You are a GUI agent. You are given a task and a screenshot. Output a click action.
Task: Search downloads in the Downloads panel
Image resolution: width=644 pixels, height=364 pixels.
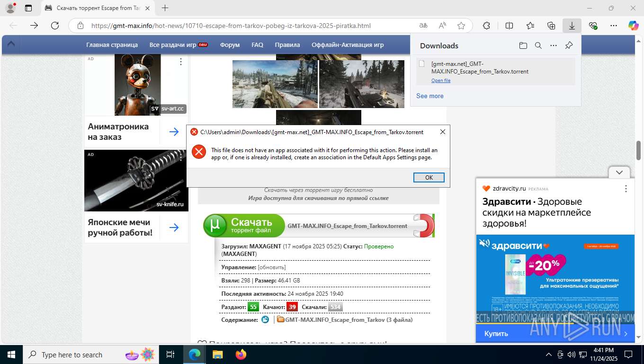(538, 45)
